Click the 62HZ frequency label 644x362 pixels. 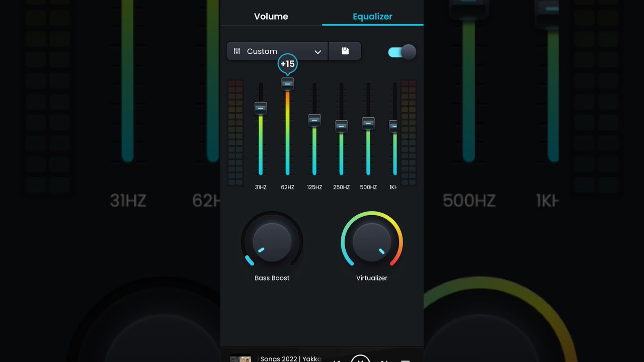tap(287, 187)
